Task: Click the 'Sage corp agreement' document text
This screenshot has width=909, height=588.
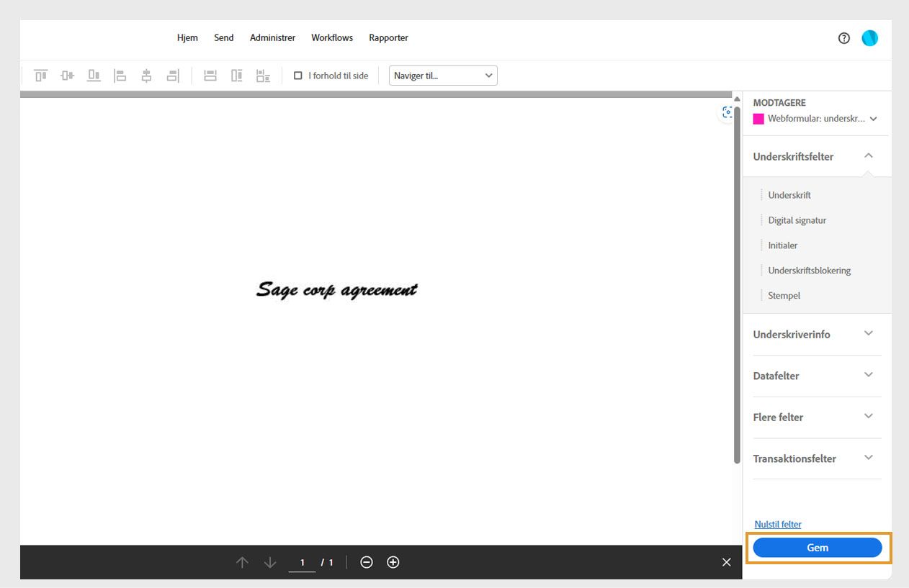Action: point(337,290)
